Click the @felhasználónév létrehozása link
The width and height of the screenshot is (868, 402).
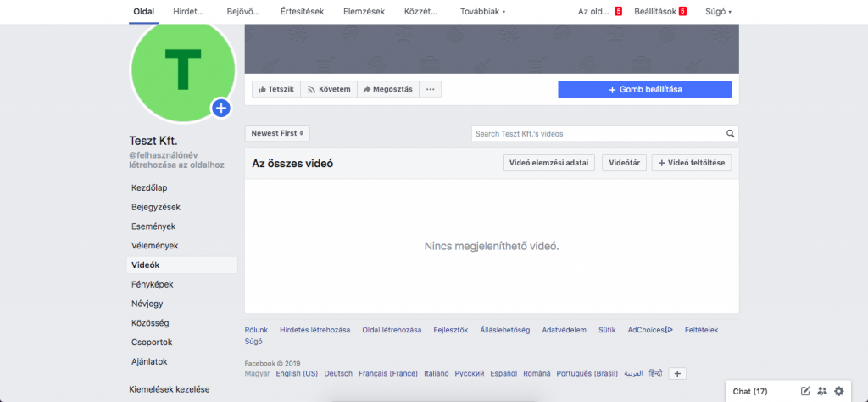point(176,160)
